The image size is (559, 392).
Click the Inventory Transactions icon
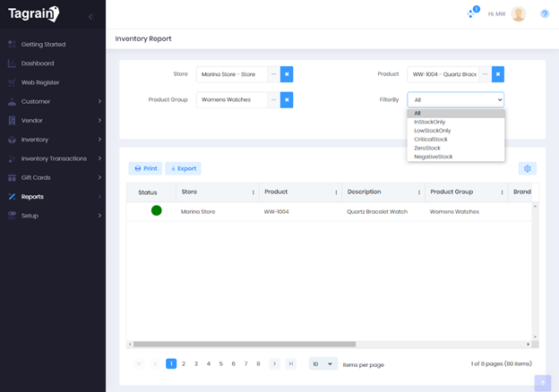click(x=12, y=158)
